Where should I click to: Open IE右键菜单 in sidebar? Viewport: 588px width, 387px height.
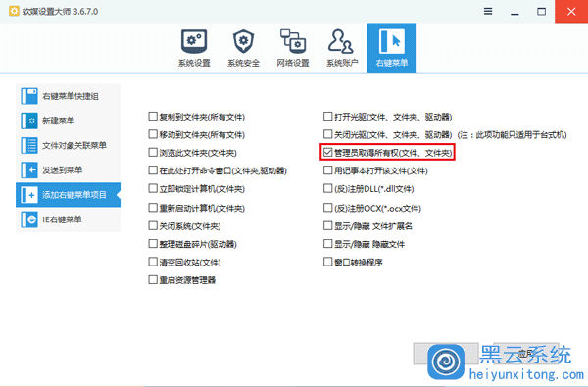point(68,219)
